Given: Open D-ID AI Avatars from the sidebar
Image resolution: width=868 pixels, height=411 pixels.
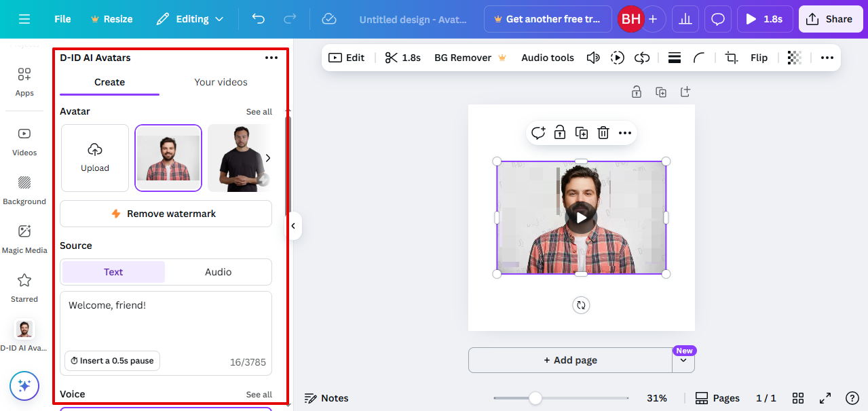Looking at the screenshot, I should [x=24, y=332].
